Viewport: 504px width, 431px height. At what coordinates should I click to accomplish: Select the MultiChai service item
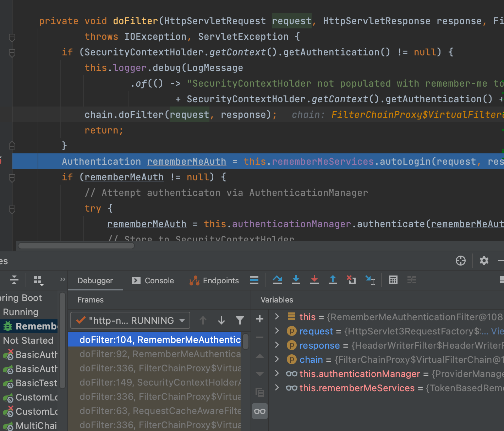[x=29, y=425]
